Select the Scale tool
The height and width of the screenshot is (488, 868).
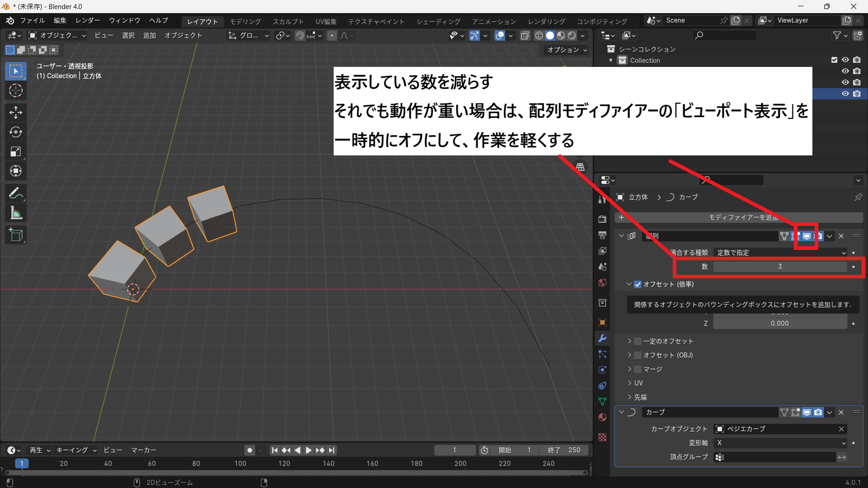click(16, 152)
